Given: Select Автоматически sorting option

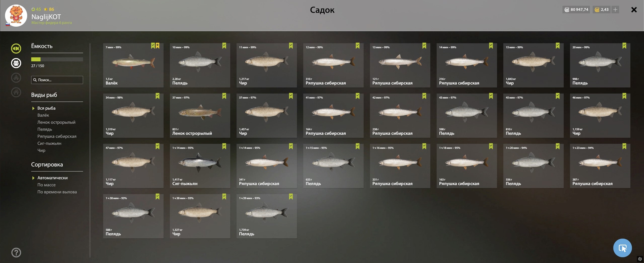Looking at the screenshot, I should (52, 178).
